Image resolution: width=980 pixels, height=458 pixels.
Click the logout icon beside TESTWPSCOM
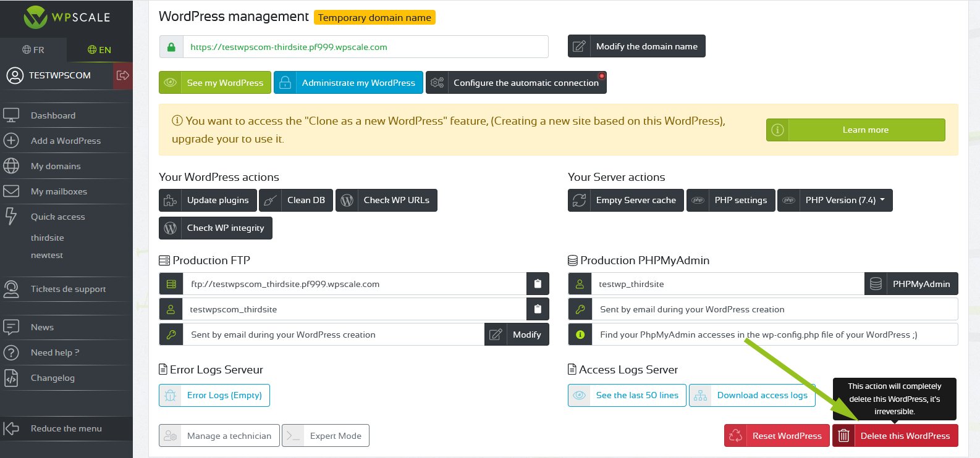click(x=122, y=75)
